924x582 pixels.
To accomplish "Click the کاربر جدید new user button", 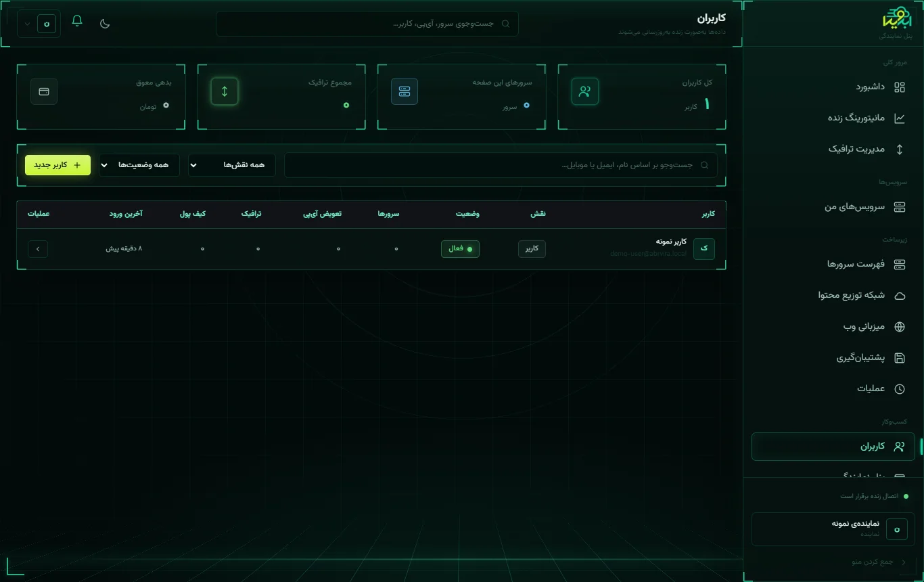I will coord(57,164).
